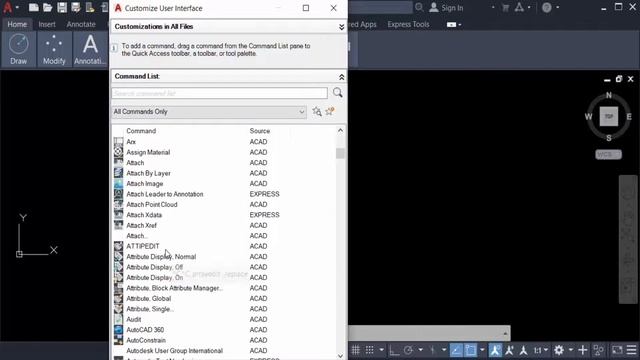Expand Customizations in All Files pane
This screenshot has height=360, width=640.
342,27
